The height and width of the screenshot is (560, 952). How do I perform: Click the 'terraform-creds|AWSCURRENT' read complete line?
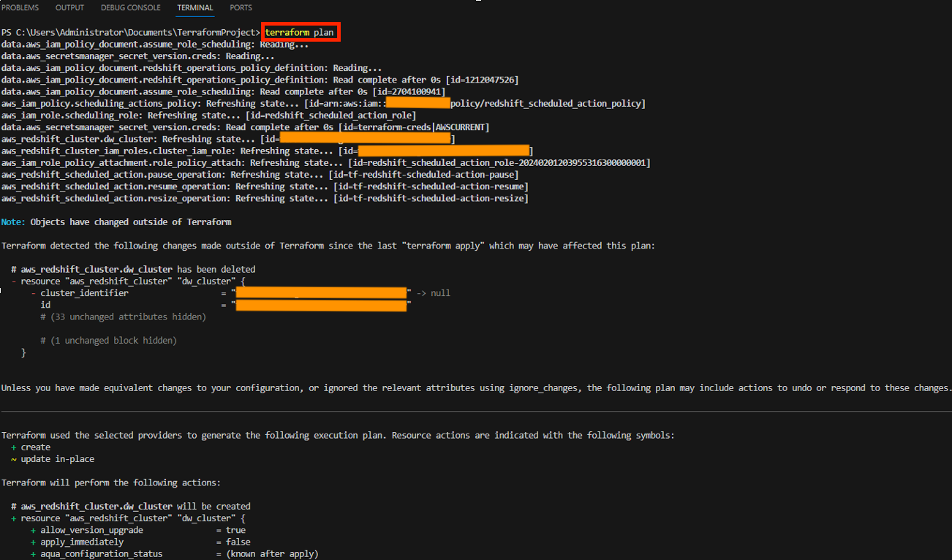[246, 127]
